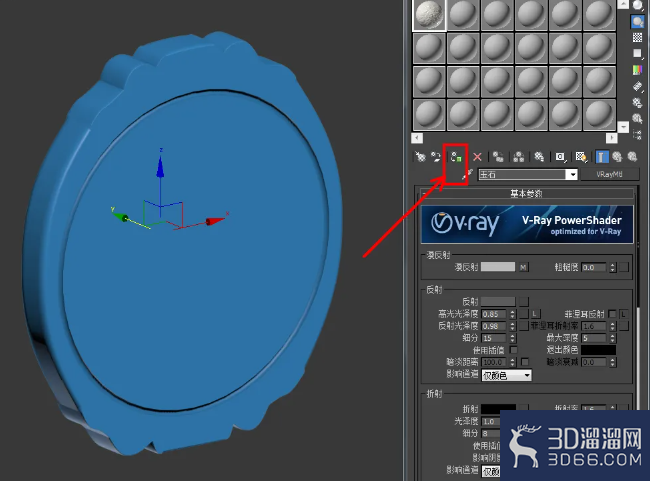Click 高光光泽度 spinner arrows
Screen dimensions: 650x481
512,314
